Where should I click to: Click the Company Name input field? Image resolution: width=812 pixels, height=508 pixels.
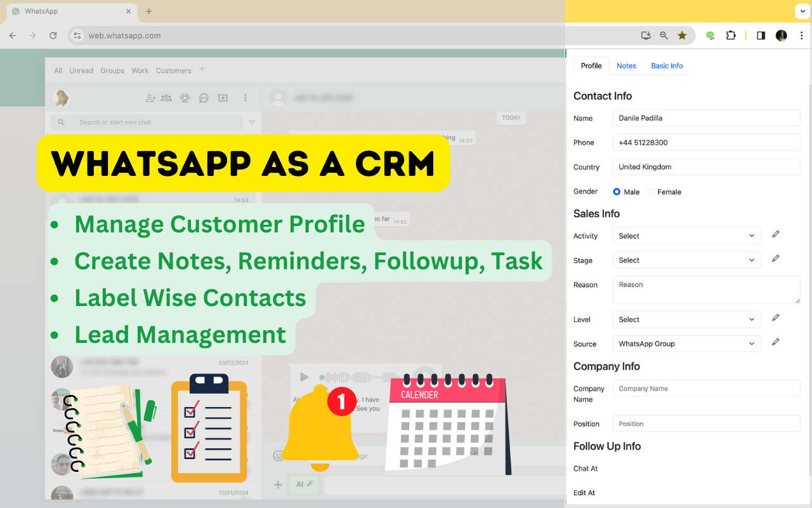707,389
